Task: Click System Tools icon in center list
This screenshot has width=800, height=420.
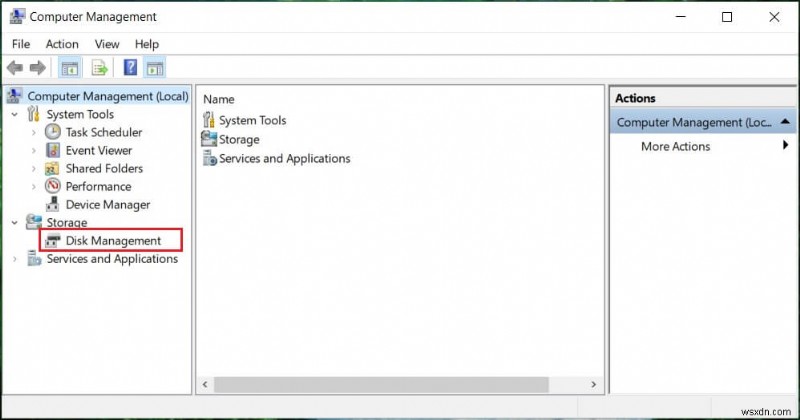Action: pos(209,119)
